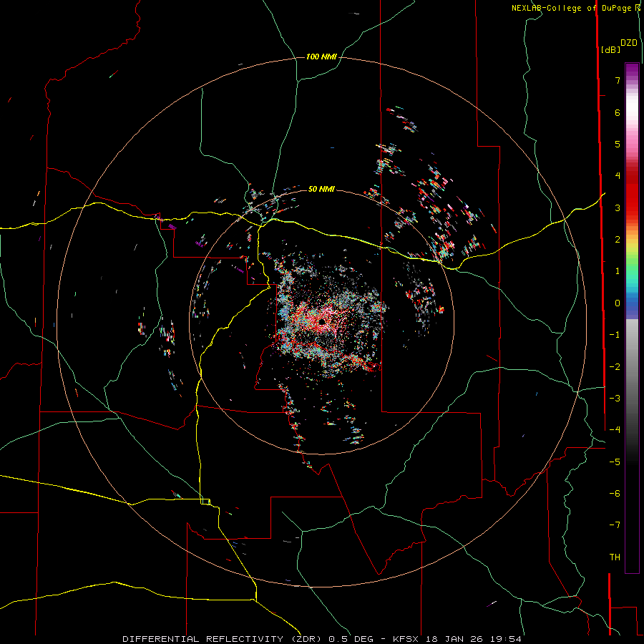This screenshot has width=644, height=644.
Task: Click the -7 value on the color scale
Action: (615, 525)
